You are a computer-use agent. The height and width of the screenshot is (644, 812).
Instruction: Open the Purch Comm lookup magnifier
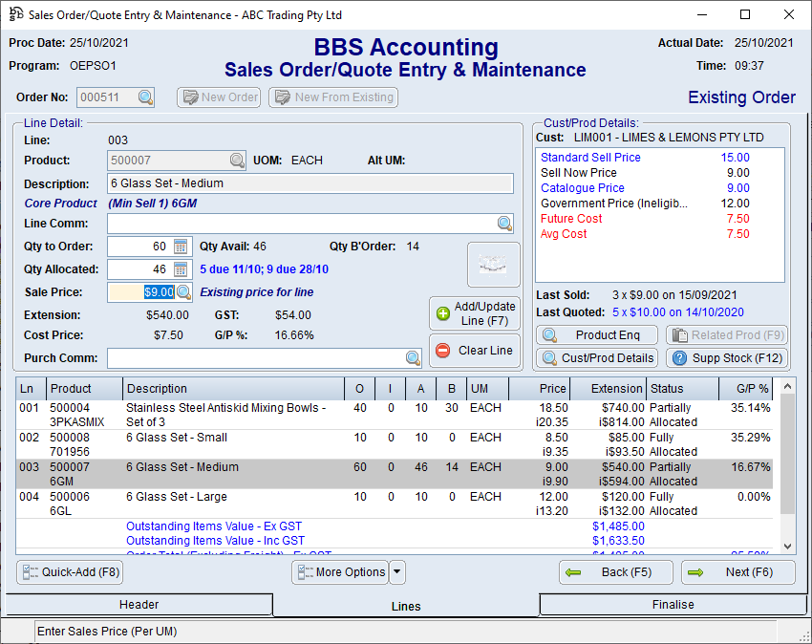[411, 358]
